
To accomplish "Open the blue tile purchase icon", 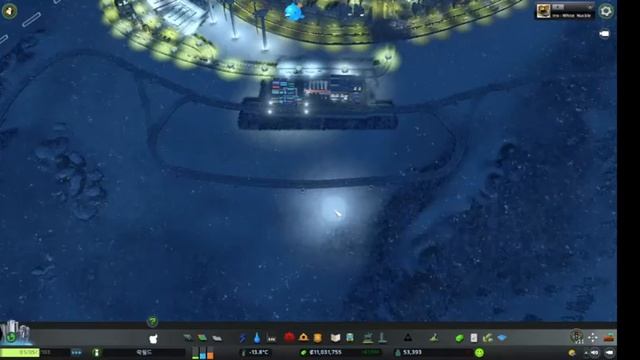I will 502,338.
